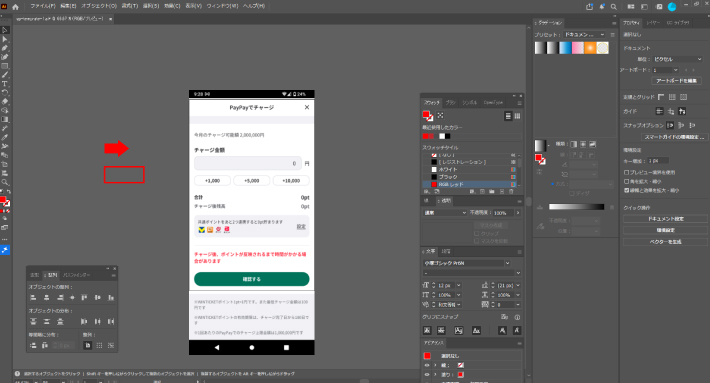Click the black-to-white gradient slider bar

click(576, 207)
